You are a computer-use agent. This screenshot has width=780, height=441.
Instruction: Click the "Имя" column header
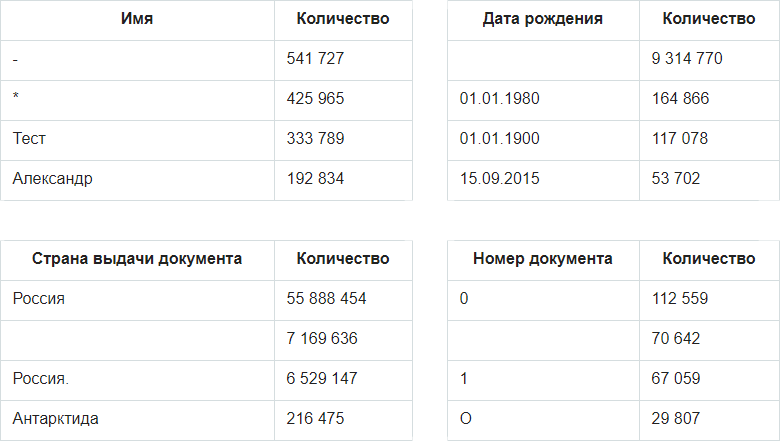coord(136,19)
